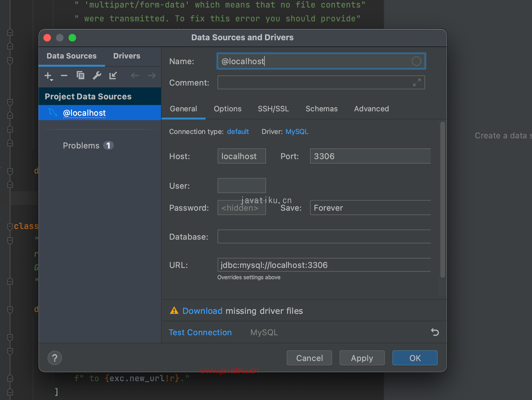
Task: Switch to the Drivers tab
Action: pos(127,56)
